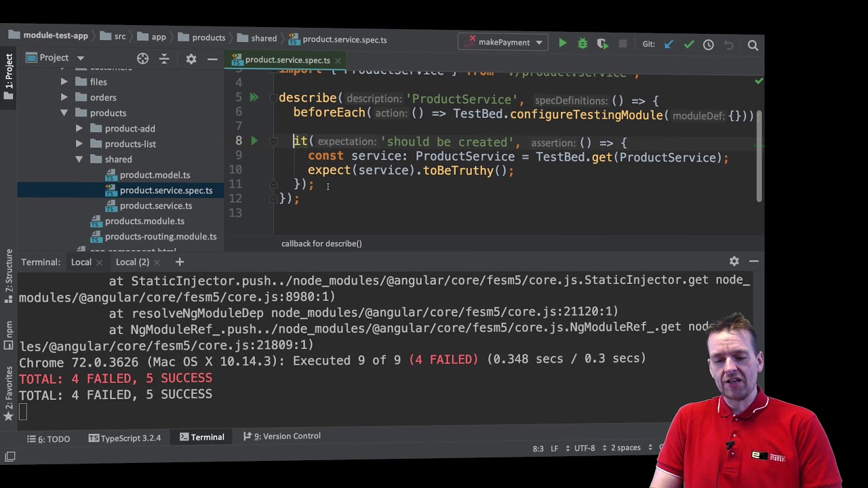Run 'should be created' test gutter icon
The width and height of the screenshot is (868, 488).
[254, 141]
